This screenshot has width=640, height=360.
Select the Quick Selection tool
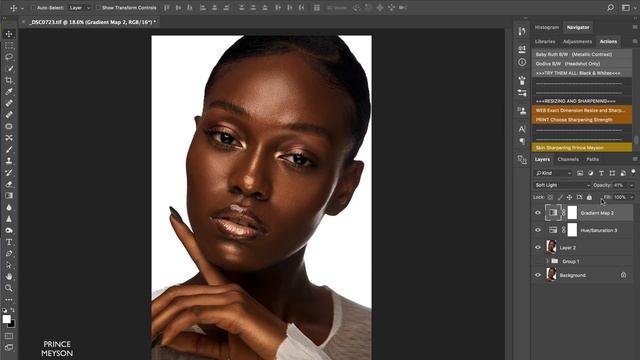tap(9, 69)
